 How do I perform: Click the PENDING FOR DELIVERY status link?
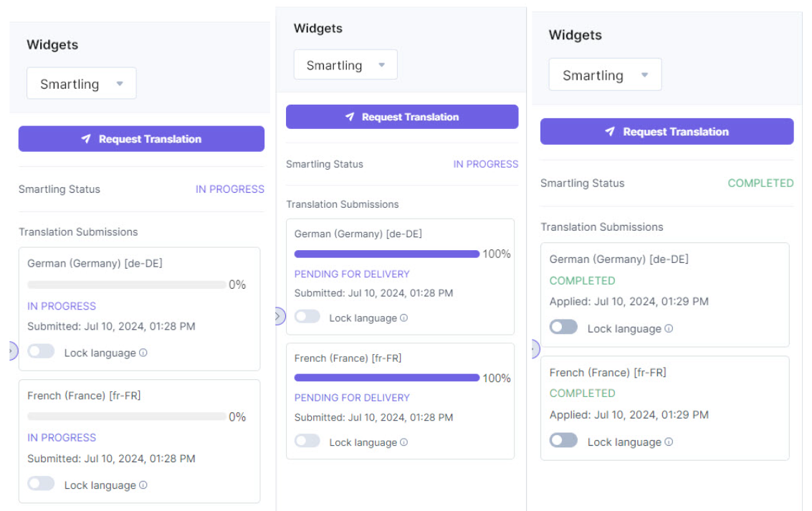pyautogui.click(x=350, y=274)
